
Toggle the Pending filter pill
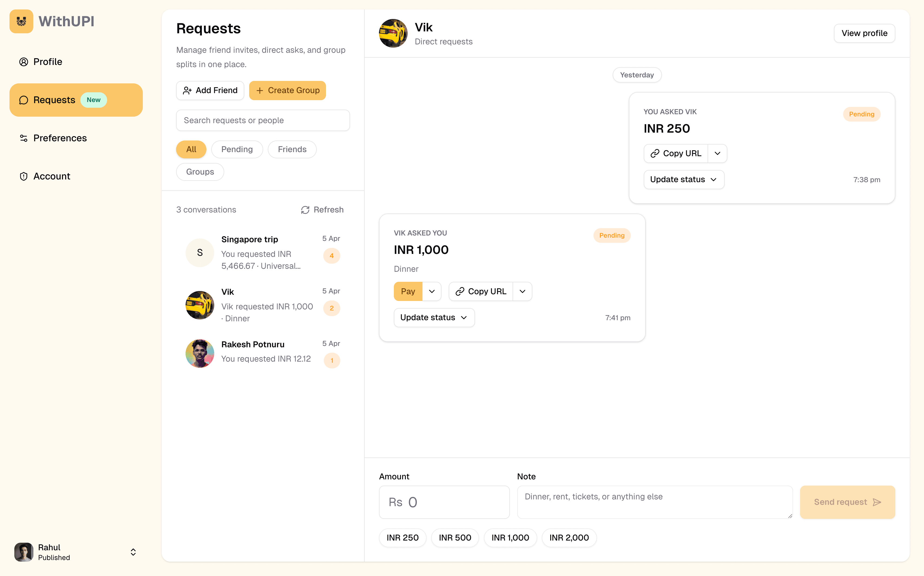(x=237, y=149)
